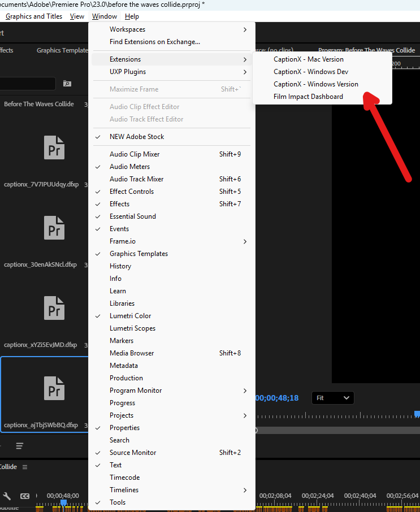Toggle Graphics Templates panel
The height and width of the screenshot is (512, 420).
(171, 254)
